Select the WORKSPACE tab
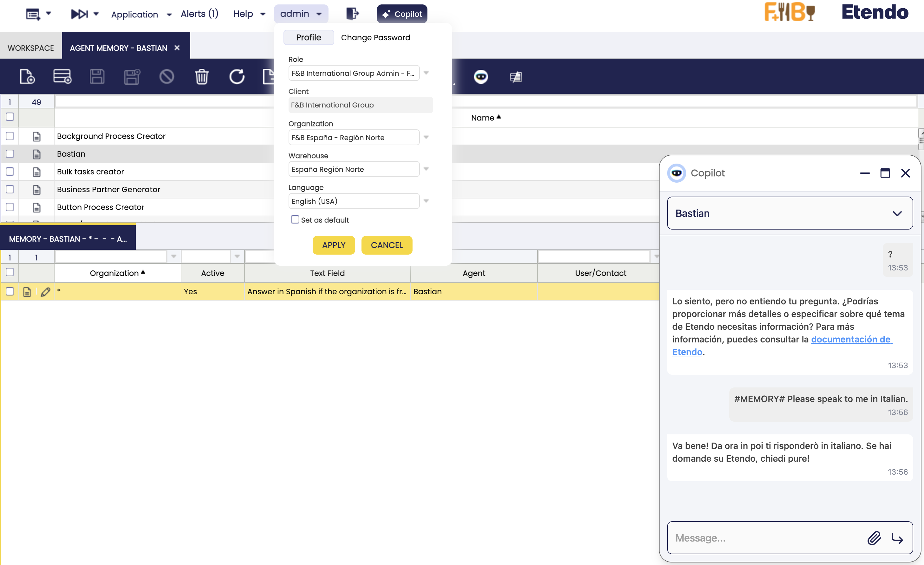 click(31, 48)
